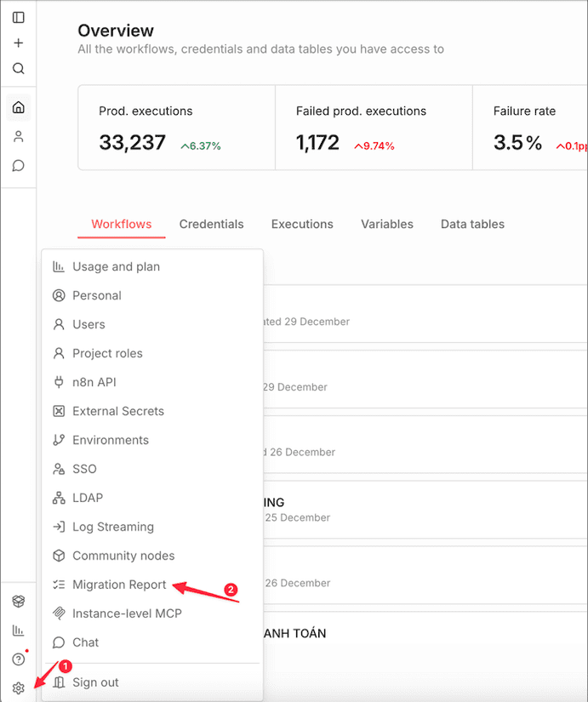Open External Secrets settings entry
The width and height of the screenshot is (588, 702).
pyautogui.click(x=117, y=411)
